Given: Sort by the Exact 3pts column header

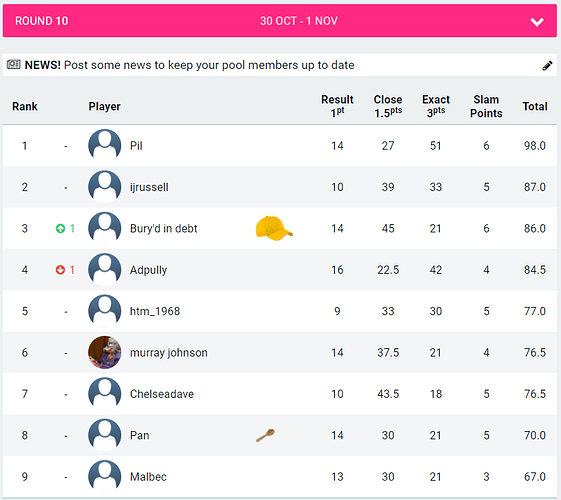Looking at the screenshot, I should (436, 106).
